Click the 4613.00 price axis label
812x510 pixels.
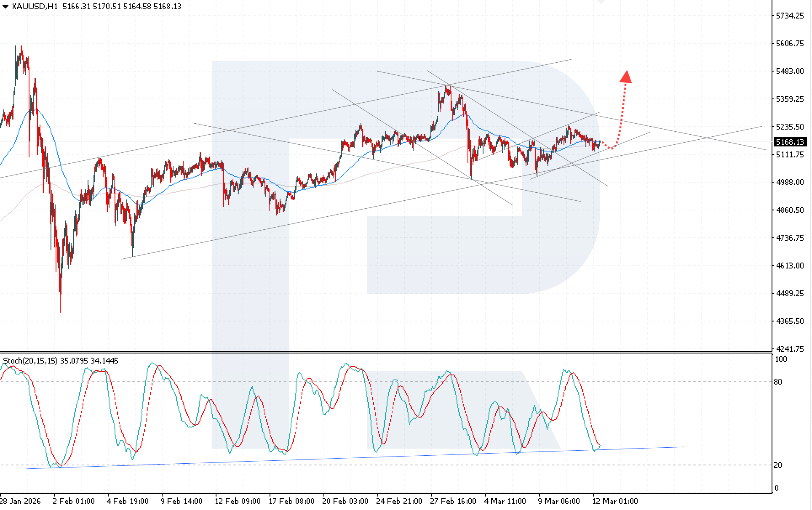click(790, 266)
